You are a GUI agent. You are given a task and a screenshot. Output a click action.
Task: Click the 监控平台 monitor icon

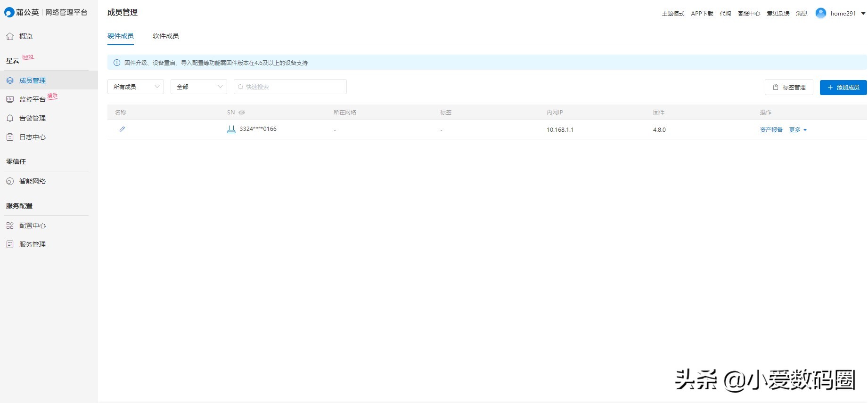click(10, 99)
